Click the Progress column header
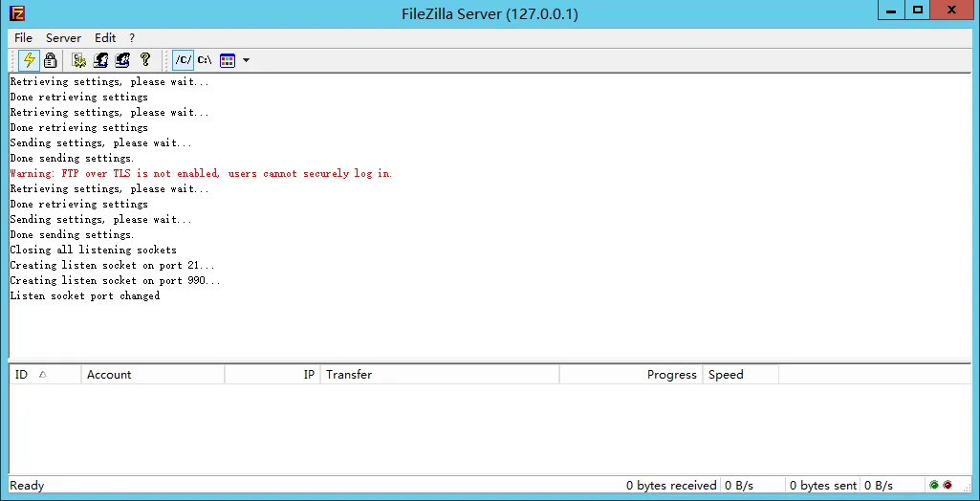 [631, 375]
